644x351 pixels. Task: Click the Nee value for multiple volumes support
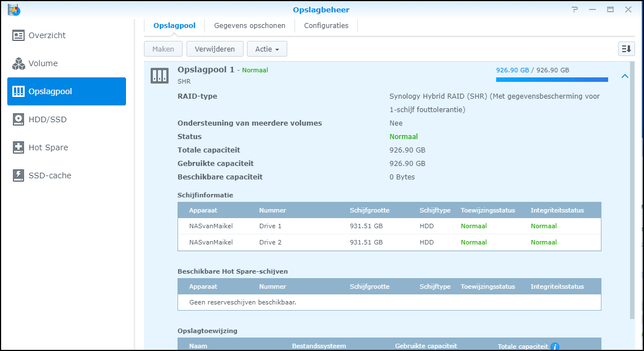point(396,123)
